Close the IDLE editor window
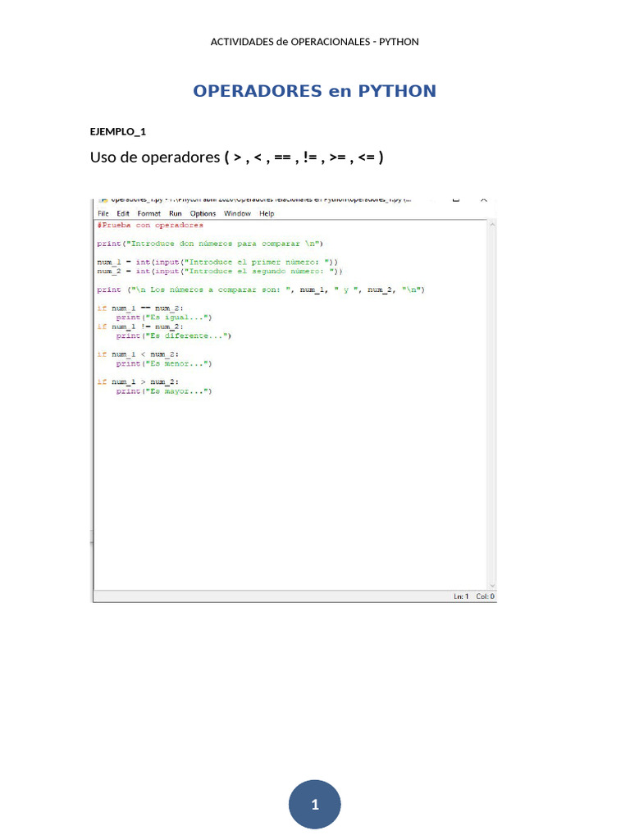630x840 pixels. click(484, 200)
